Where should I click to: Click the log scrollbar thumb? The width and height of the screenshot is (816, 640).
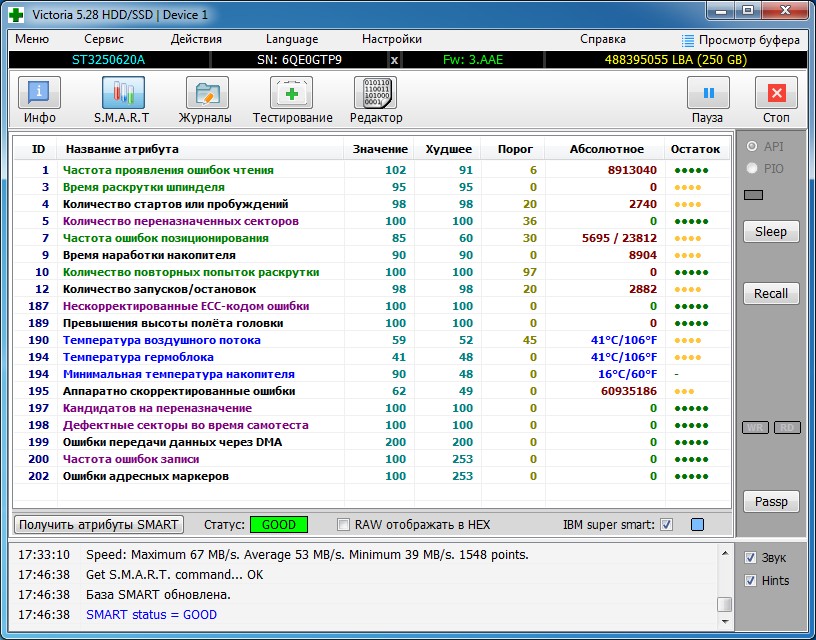[724, 604]
